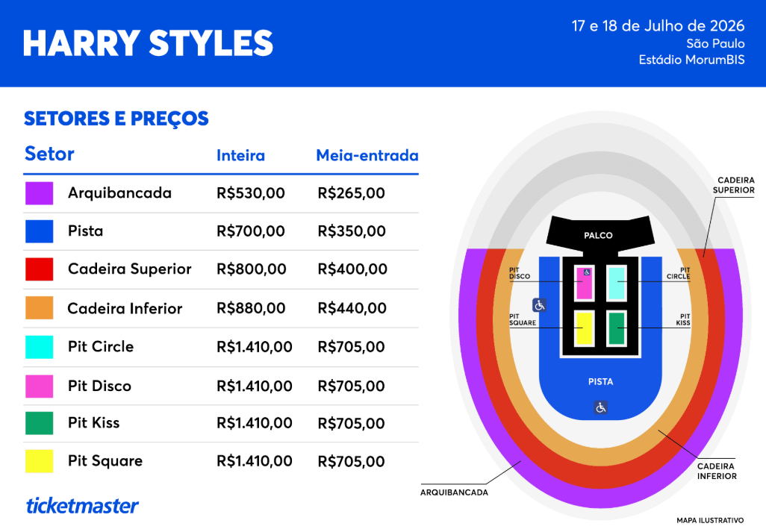Click the red Cadeira Superior swatch in the table

(x=39, y=269)
